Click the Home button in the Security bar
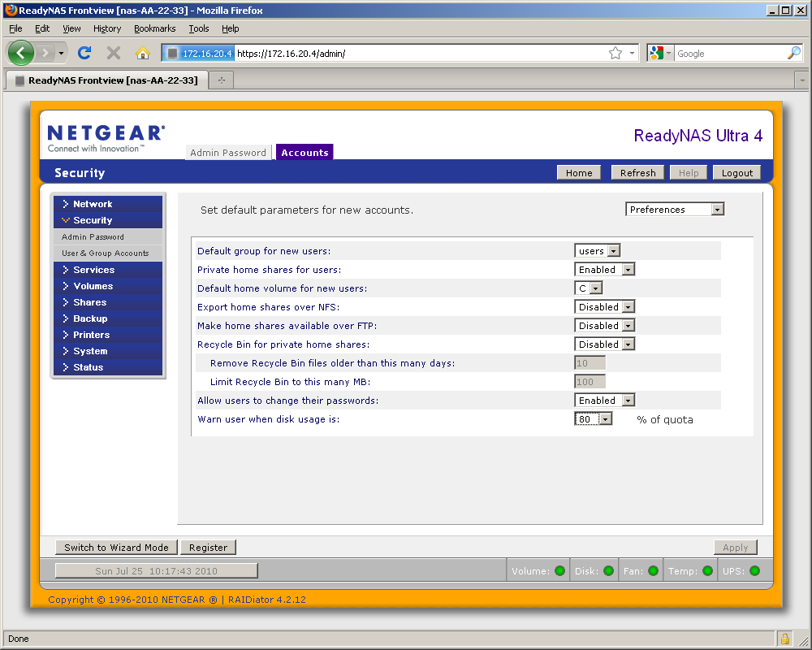The height and width of the screenshot is (650, 812). (579, 172)
